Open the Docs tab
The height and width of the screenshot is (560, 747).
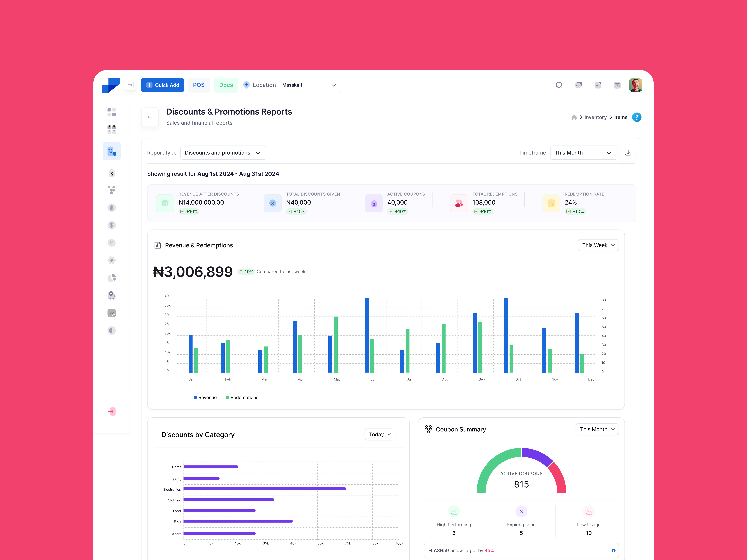(x=226, y=85)
